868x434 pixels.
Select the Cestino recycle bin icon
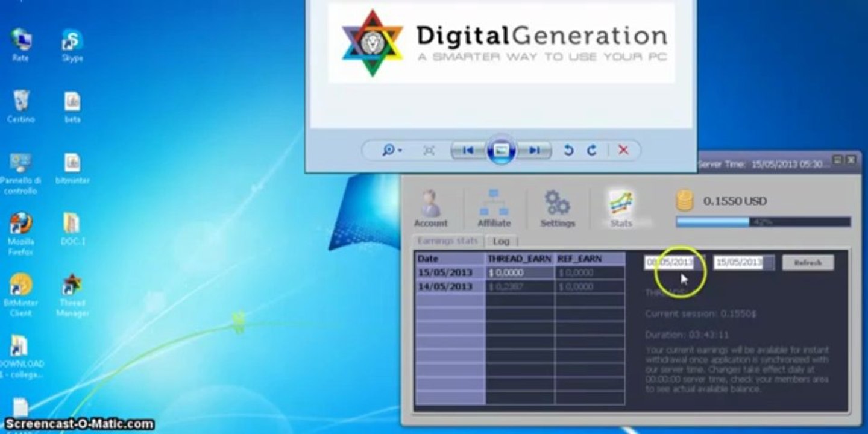click(20, 107)
